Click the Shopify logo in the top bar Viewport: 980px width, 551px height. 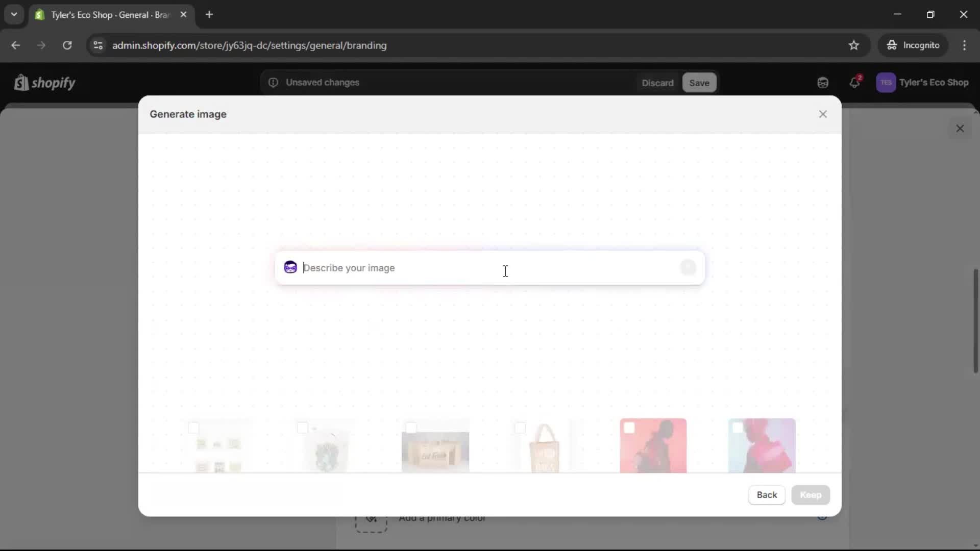[45, 83]
